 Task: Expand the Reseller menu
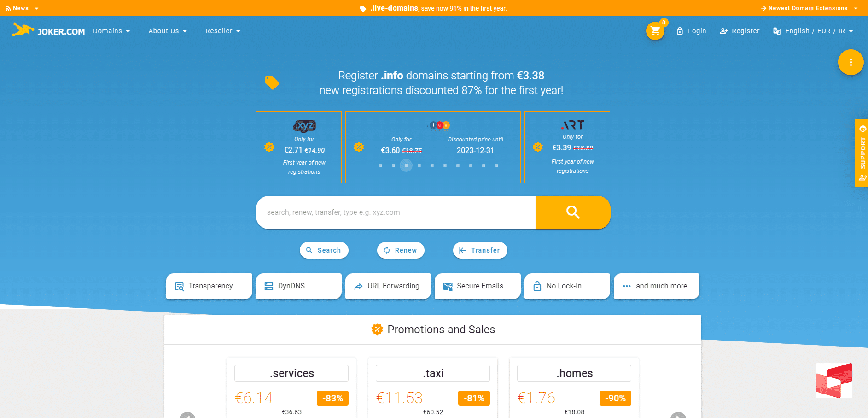tap(223, 31)
